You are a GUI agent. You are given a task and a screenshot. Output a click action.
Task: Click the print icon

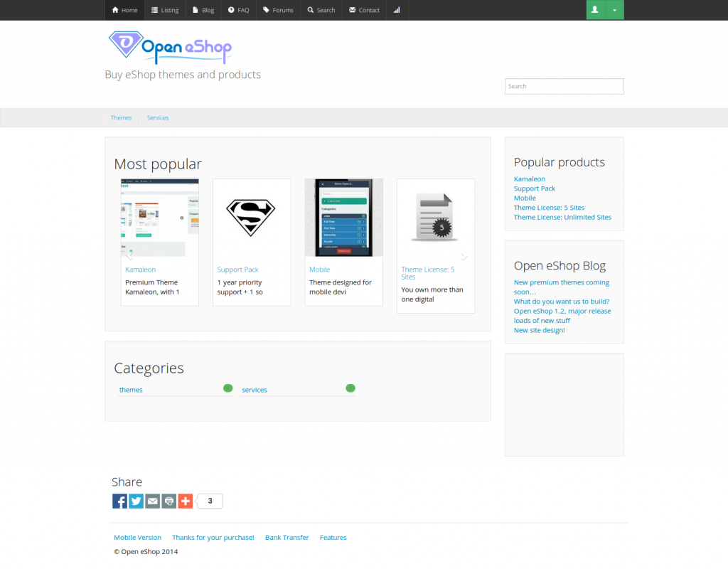pos(169,501)
